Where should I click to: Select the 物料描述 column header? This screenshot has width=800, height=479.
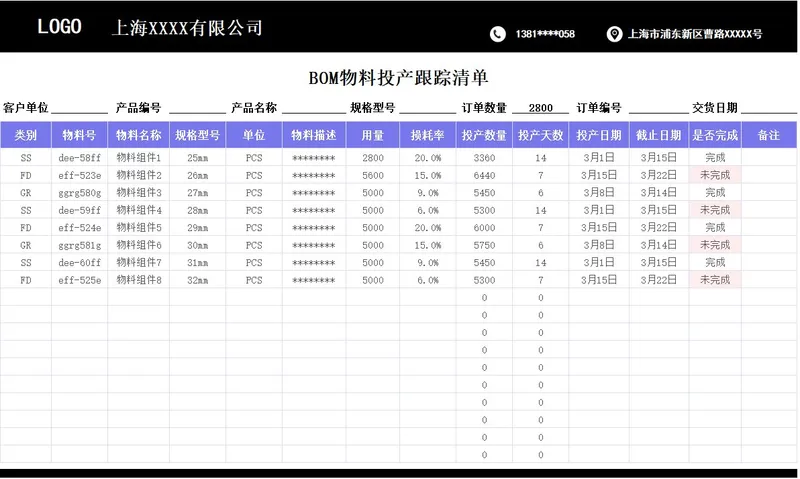point(314,135)
